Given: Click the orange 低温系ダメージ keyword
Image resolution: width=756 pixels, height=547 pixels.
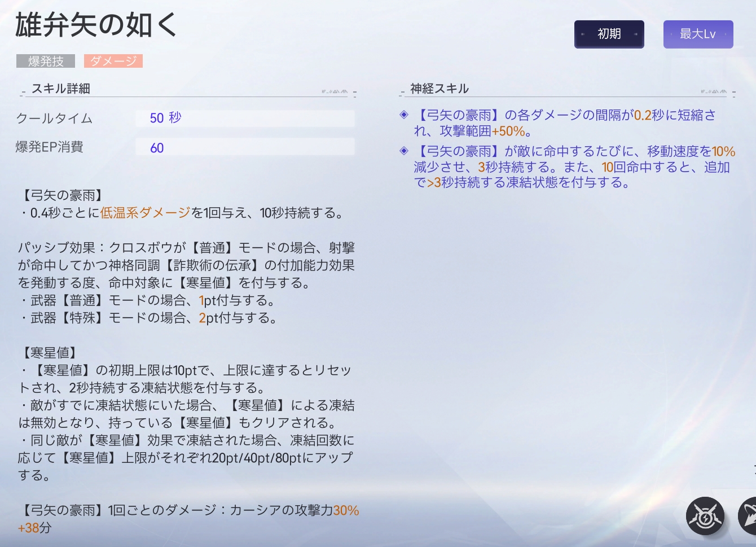Looking at the screenshot, I should point(146,213).
